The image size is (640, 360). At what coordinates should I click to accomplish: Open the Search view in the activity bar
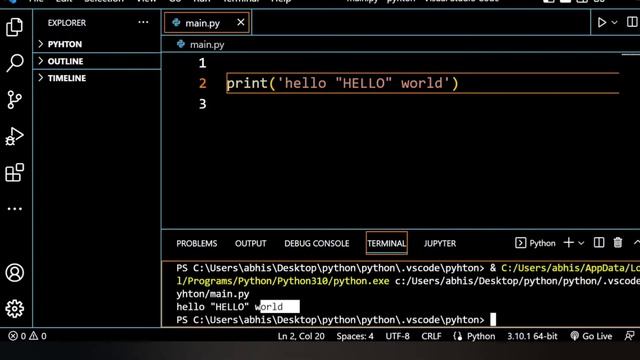(x=15, y=63)
